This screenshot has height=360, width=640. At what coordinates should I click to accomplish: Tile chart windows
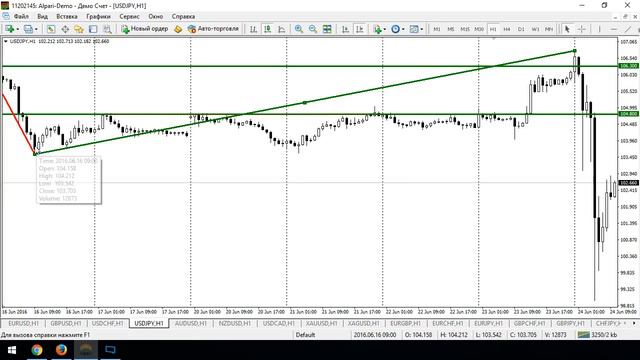(x=327, y=29)
